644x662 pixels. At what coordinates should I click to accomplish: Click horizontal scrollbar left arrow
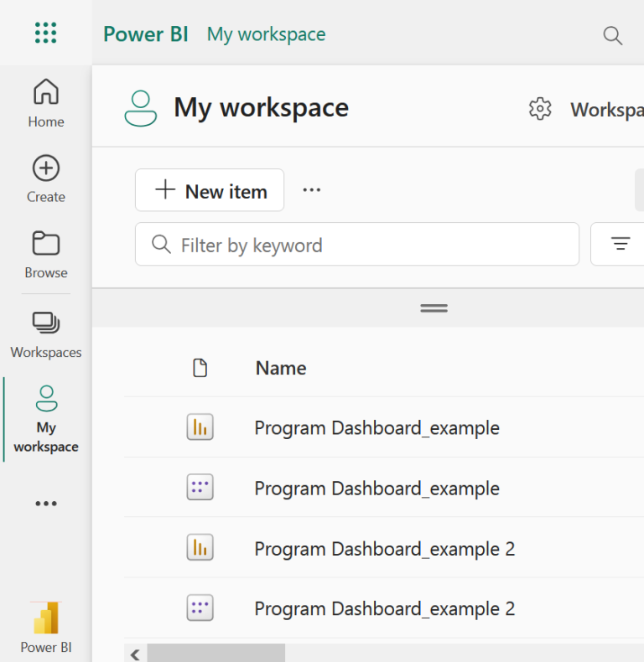coord(135,654)
